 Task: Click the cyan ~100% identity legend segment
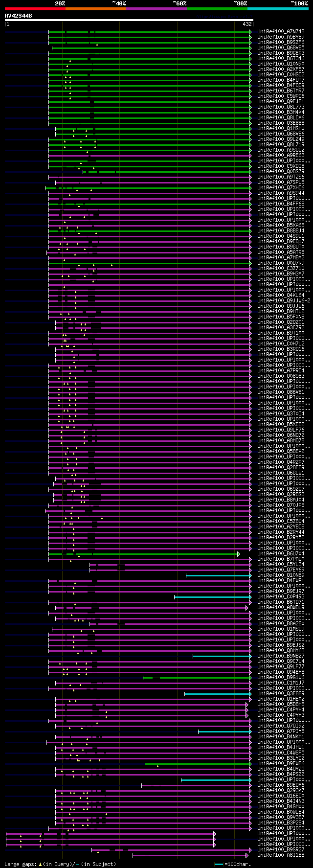point(278,9)
